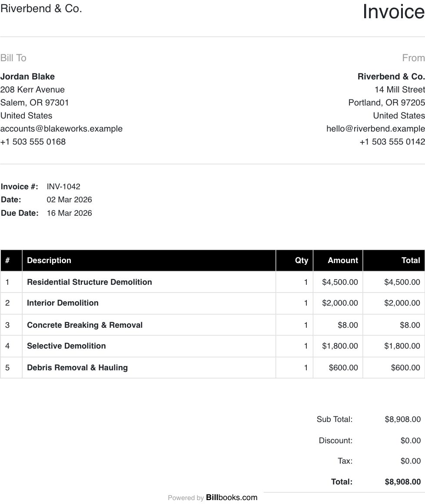Image resolution: width=425 pixels, height=504 pixels.
Task: Select invoice number INV-1042
Action: click(x=63, y=186)
